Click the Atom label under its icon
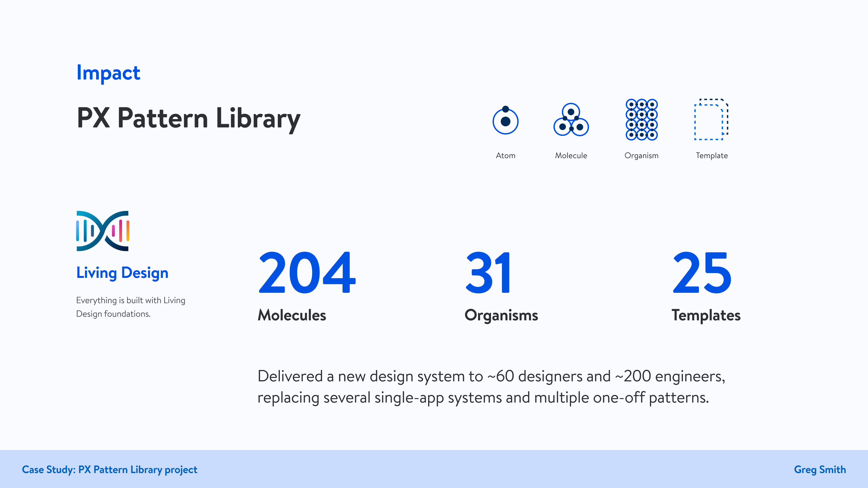Viewport: 868px width, 488px height. click(x=505, y=155)
